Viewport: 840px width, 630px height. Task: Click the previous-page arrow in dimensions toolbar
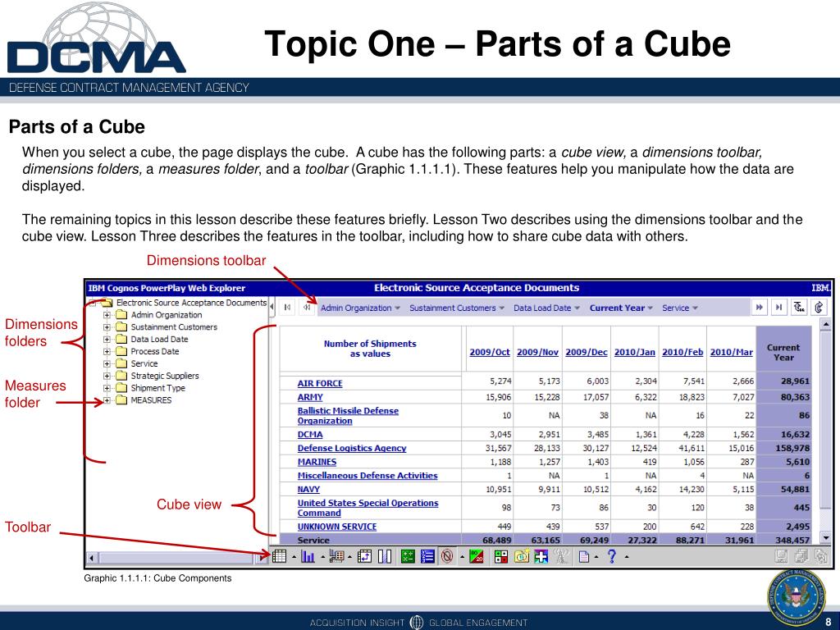307,308
